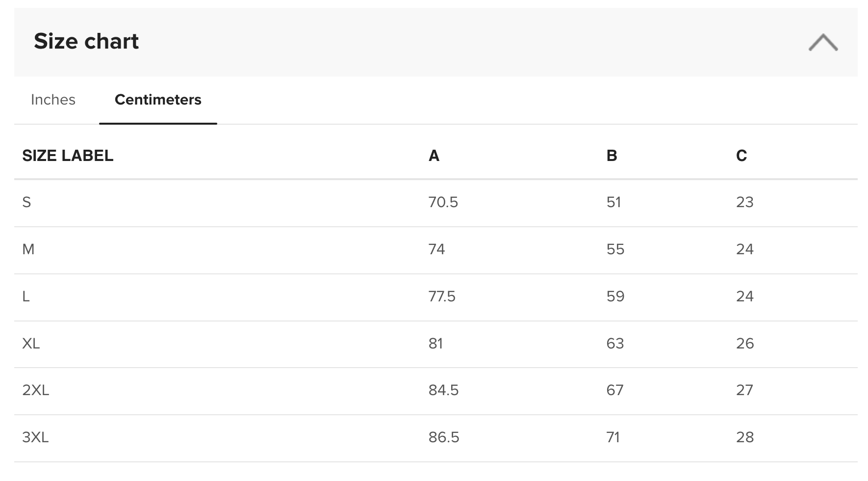868x481 pixels.
Task: Select the M size row label
Action: point(28,249)
